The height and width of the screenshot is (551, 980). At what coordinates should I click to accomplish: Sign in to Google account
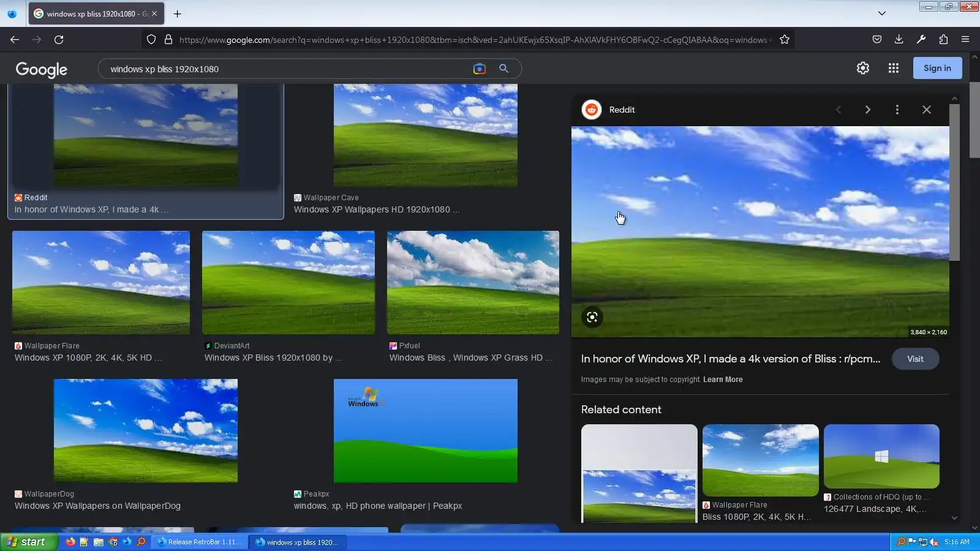click(x=938, y=68)
